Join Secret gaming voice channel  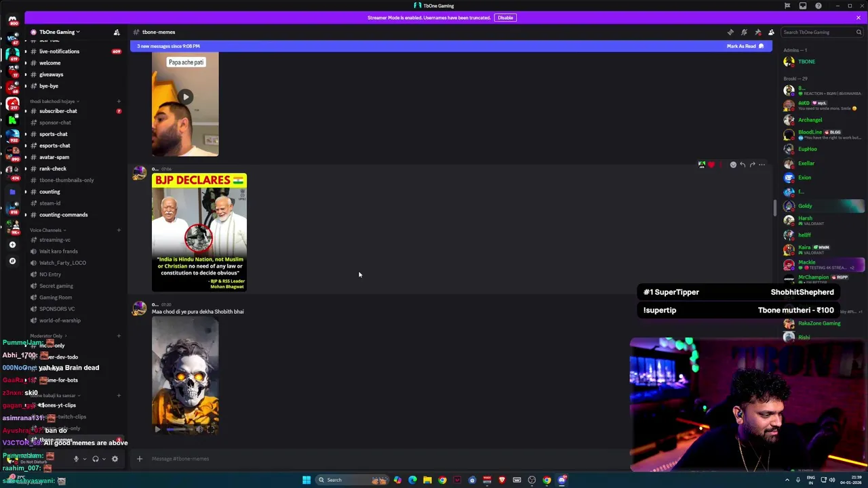click(x=56, y=286)
